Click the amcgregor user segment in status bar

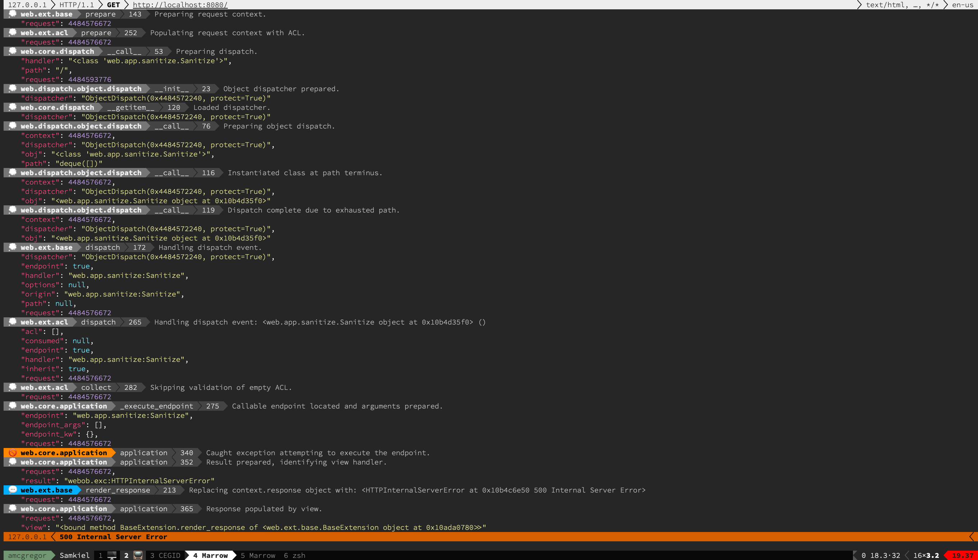27,555
